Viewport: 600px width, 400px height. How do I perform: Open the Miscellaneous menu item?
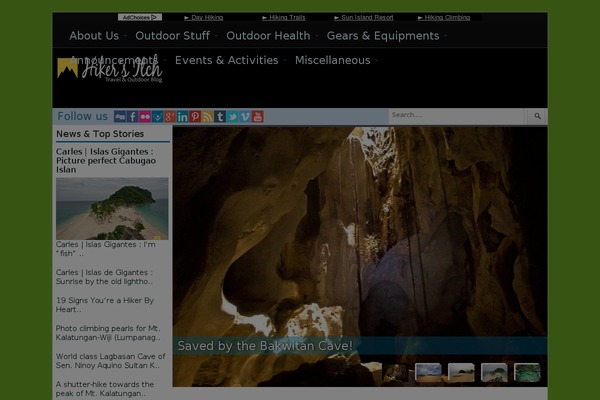pyautogui.click(x=332, y=60)
